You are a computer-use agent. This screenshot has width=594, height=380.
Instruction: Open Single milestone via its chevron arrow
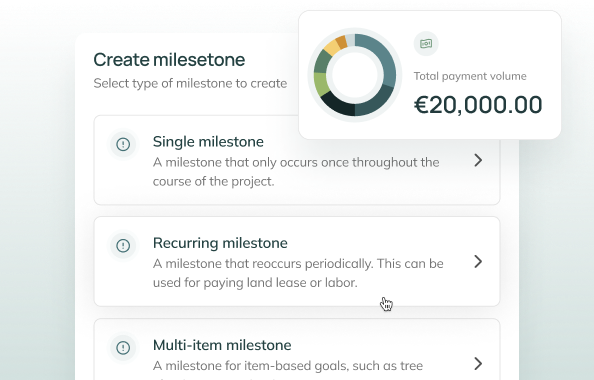[478, 160]
